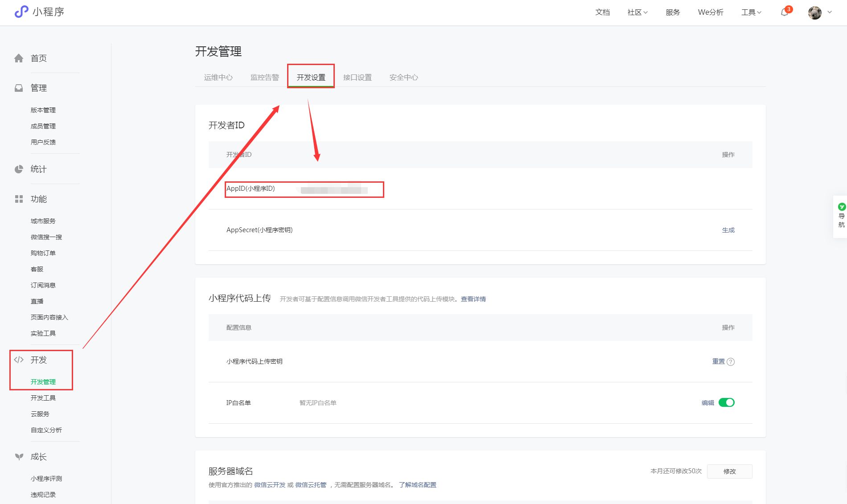This screenshot has width=847, height=504.
Task: Open 查看详情 link for code upload
Action: click(x=473, y=299)
